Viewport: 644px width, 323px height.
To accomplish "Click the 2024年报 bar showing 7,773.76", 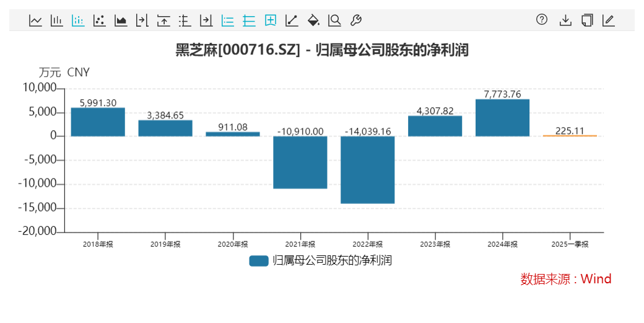I will (x=502, y=118).
